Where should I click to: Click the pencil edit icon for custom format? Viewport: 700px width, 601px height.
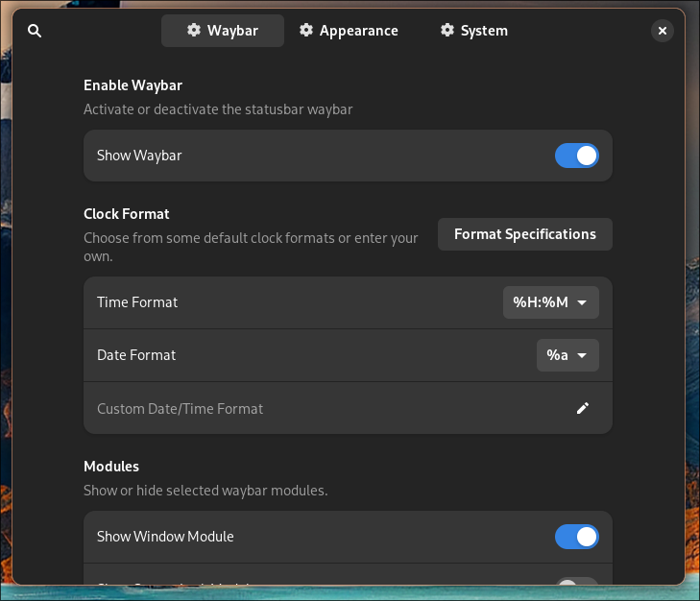[582, 408]
